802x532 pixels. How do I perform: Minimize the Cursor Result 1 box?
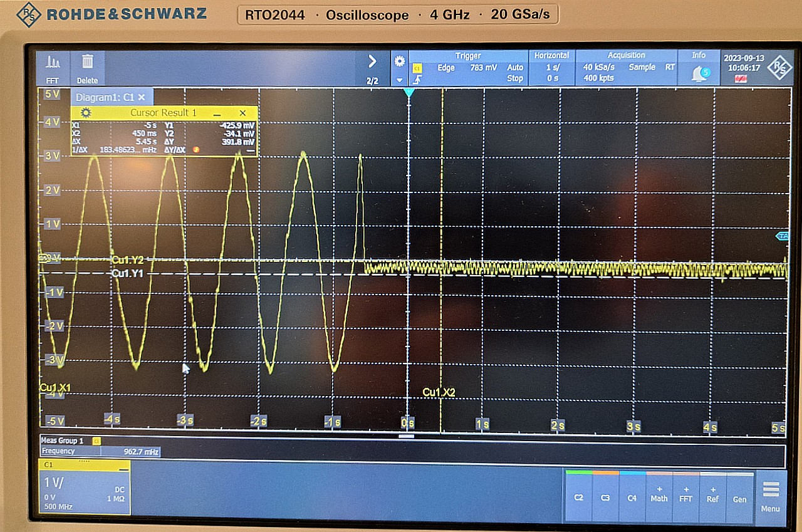[217, 113]
